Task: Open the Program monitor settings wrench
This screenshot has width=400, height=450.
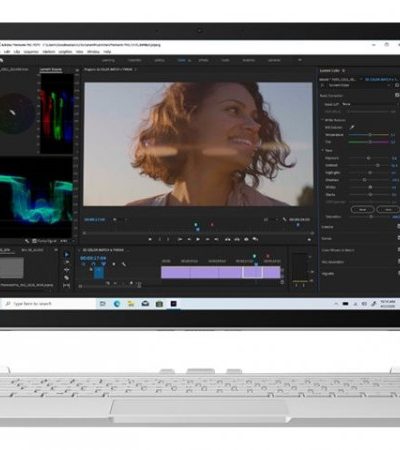Action: 284,219
